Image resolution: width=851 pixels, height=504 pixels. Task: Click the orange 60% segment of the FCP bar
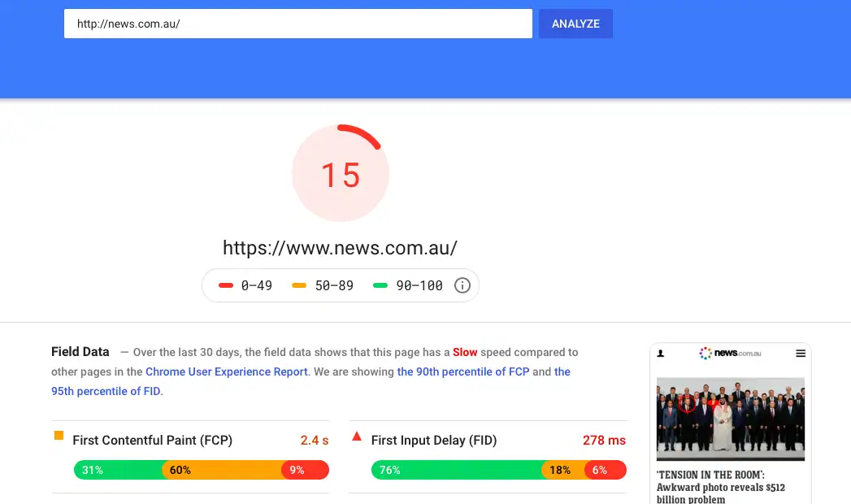pos(222,470)
